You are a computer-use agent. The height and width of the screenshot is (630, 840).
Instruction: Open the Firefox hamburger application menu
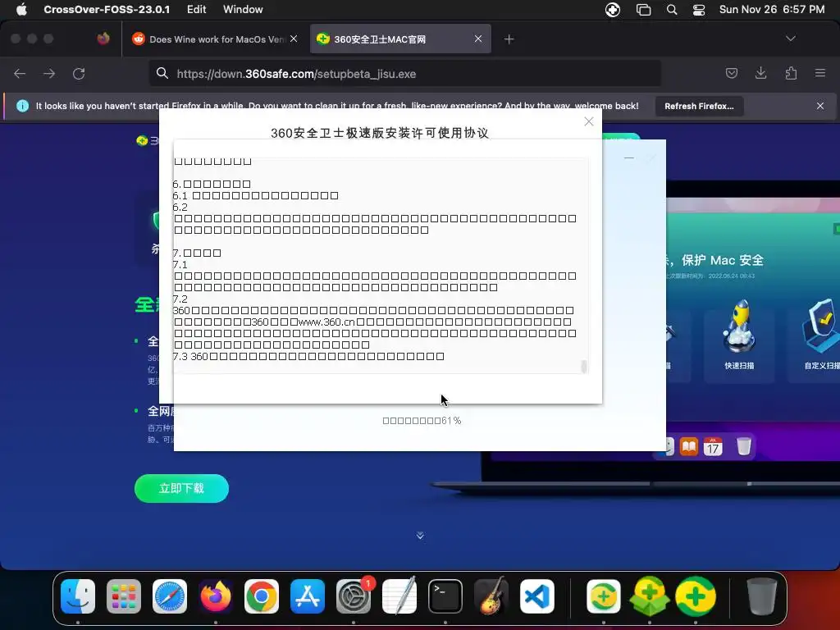click(x=820, y=73)
